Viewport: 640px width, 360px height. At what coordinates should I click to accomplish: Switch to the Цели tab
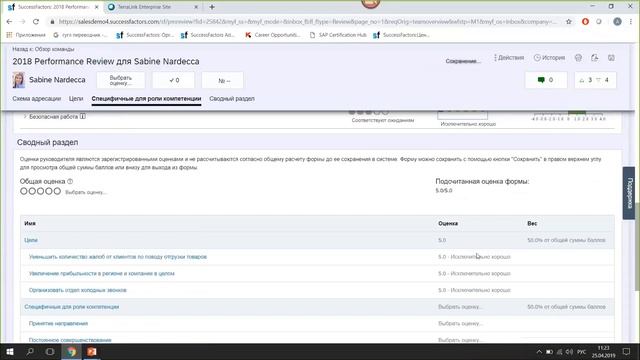click(x=76, y=98)
